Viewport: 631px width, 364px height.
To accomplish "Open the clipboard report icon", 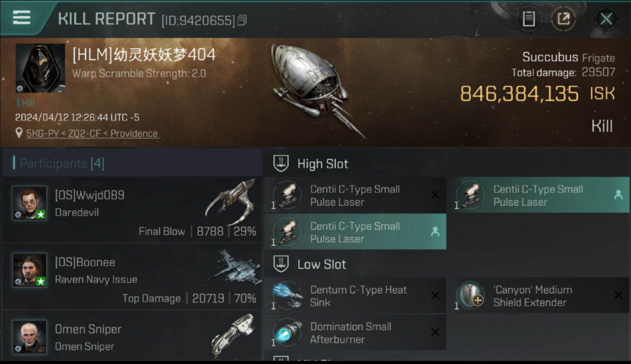I will coord(529,19).
